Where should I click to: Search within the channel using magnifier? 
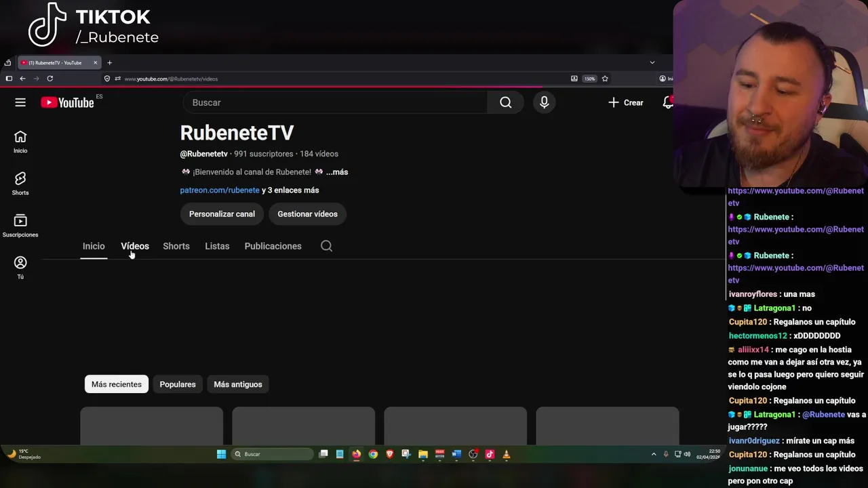click(x=326, y=246)
